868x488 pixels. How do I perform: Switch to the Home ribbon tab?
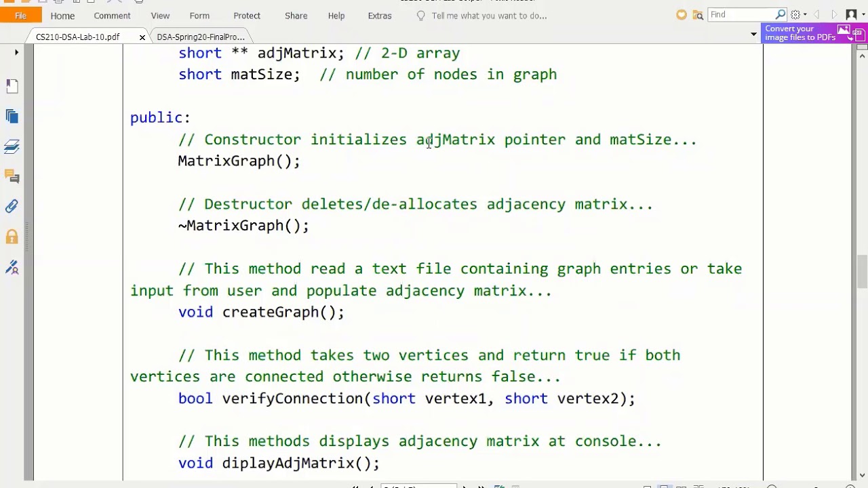click(x=62, y=16)
